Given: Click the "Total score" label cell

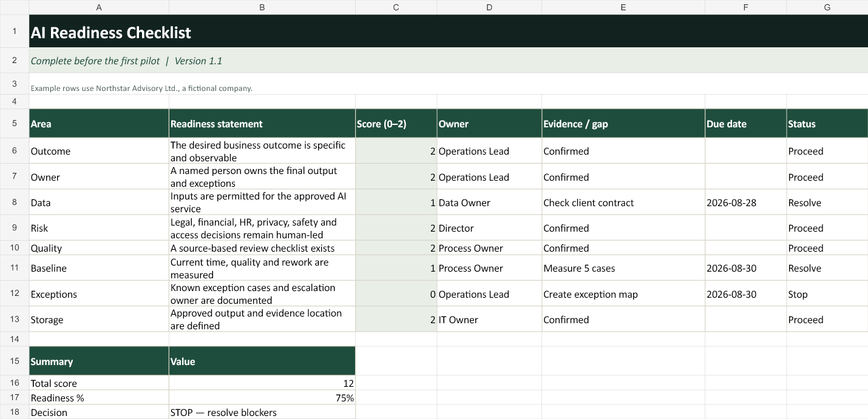Looking at the screenshot, I should (x=99, y=383).
